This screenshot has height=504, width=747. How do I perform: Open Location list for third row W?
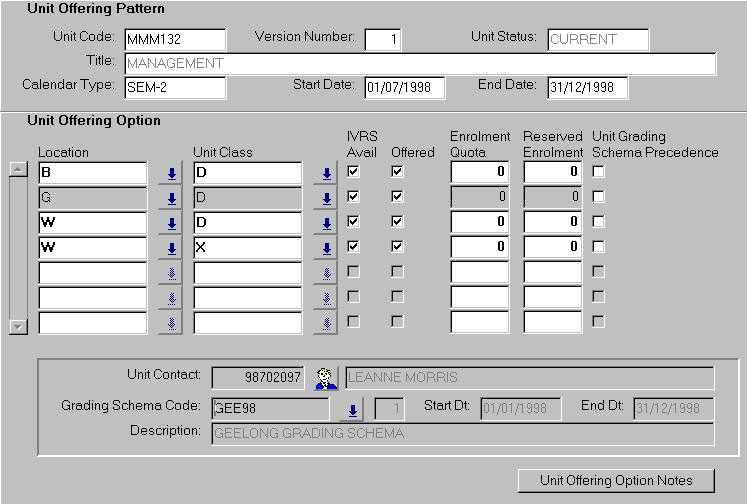[171, 223]
